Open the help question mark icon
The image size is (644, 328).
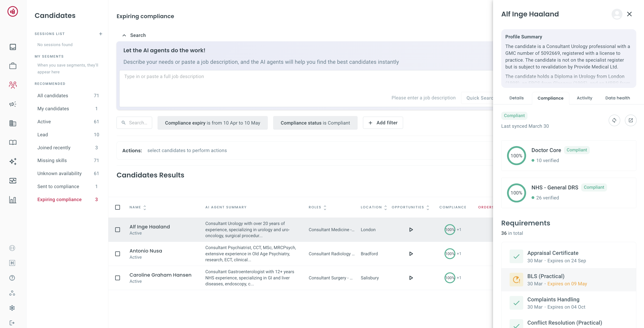(x=12, y=278)
